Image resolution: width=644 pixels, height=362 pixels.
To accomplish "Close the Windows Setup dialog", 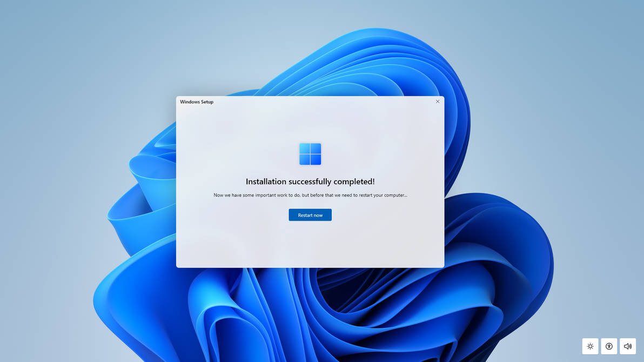I will [438, 102].
